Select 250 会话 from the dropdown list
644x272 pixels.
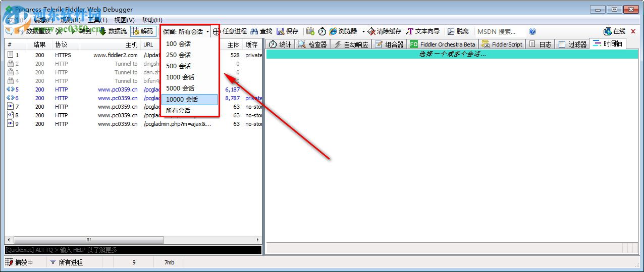click(190, 55)
